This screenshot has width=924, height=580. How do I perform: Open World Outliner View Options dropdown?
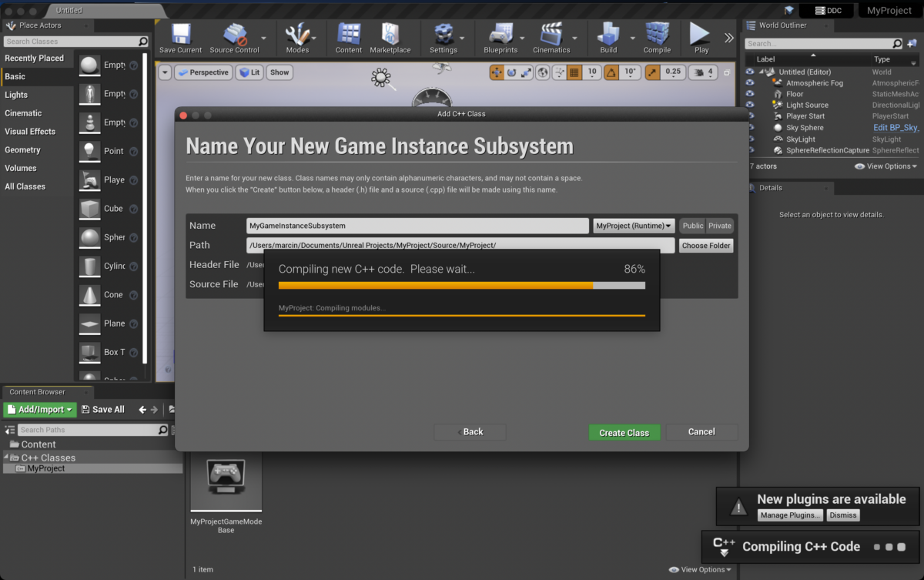click(x=886, y=166)
